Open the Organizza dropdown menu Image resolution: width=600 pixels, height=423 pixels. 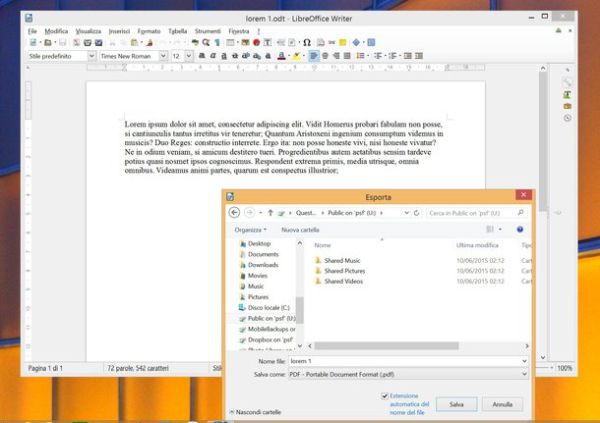pos(252,230)
